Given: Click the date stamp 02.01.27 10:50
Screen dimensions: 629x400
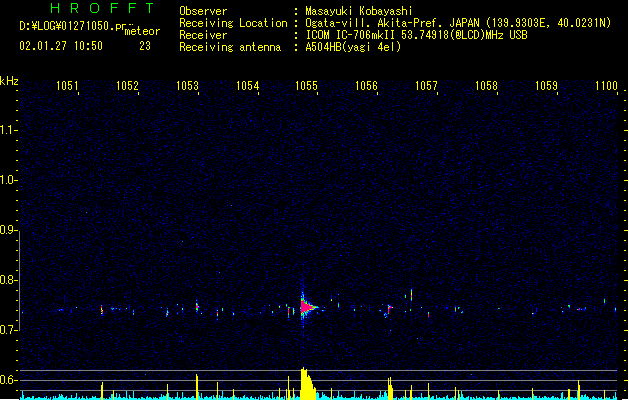Looking at the screenshot, I should [x=61, y=46].
